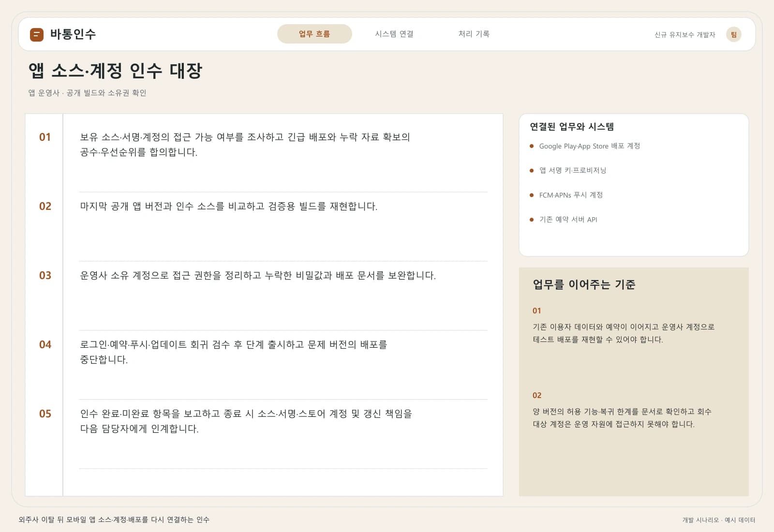The height and width of the screenshot is (532, 774).
Task: Select the 기존 예약 서버 API item
Action: pos(568,220)
